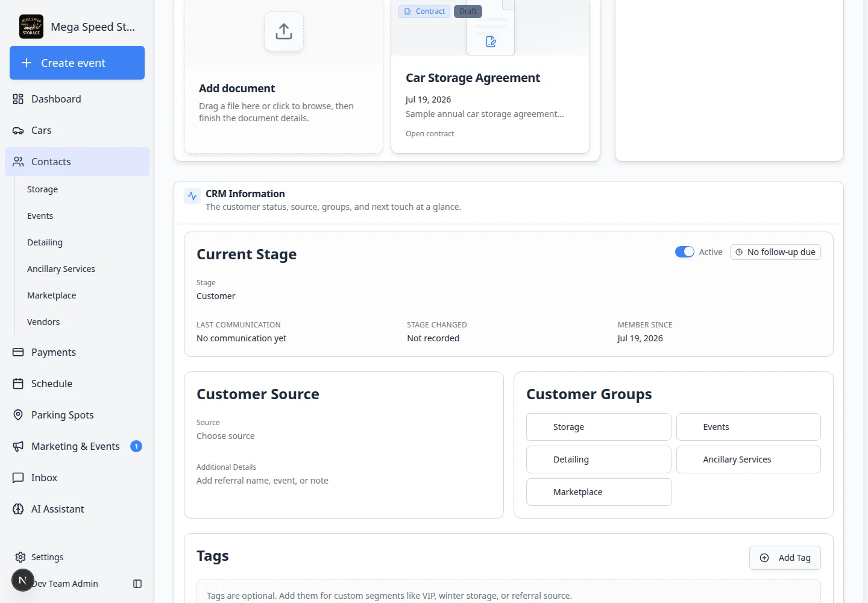Image resolution: width=868 pixels, height=603 pixels.
Task: Click the No communication yet text
Action: coord(241,338)
